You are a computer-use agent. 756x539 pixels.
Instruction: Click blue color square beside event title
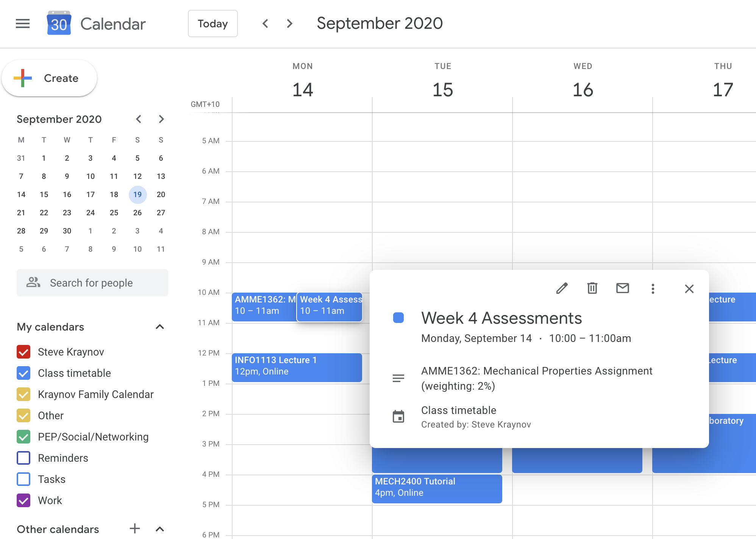pos(398,318)
